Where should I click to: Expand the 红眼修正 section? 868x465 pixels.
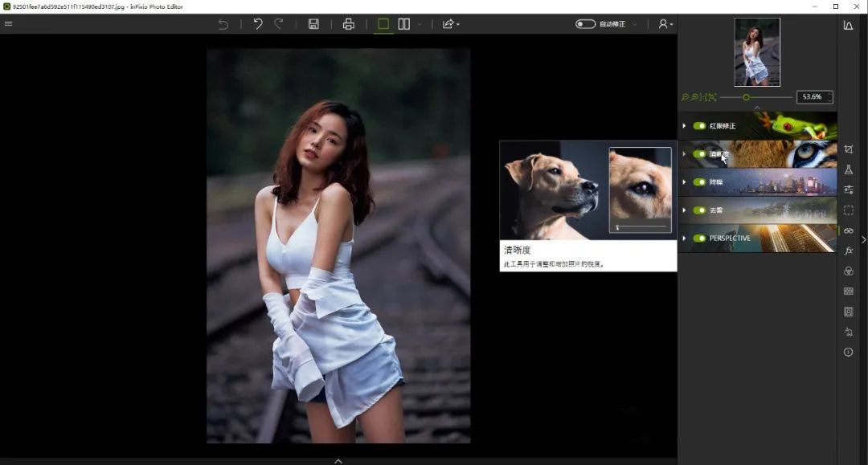(x=684, y=126)
